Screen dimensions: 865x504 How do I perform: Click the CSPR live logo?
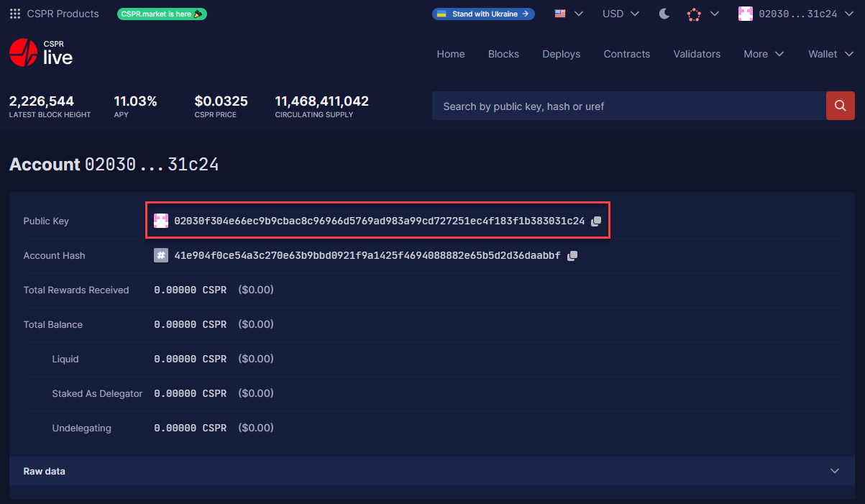(x=41, y=53)
